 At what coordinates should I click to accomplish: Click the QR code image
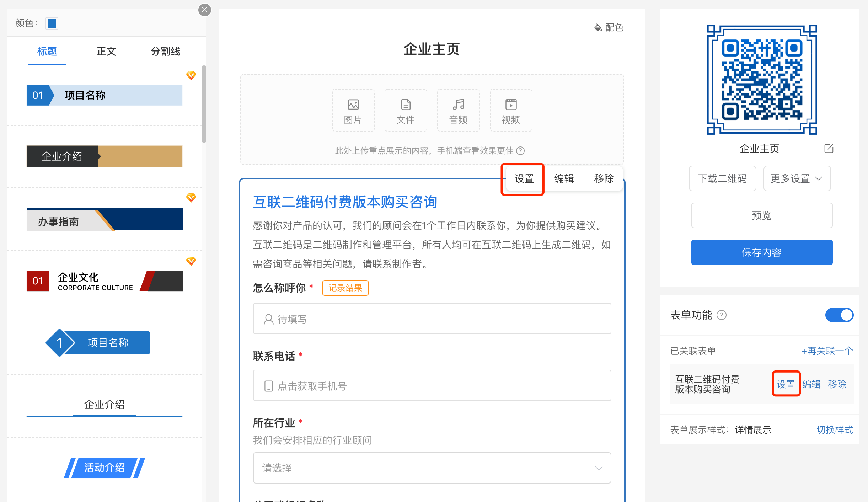tap(762, 80)
